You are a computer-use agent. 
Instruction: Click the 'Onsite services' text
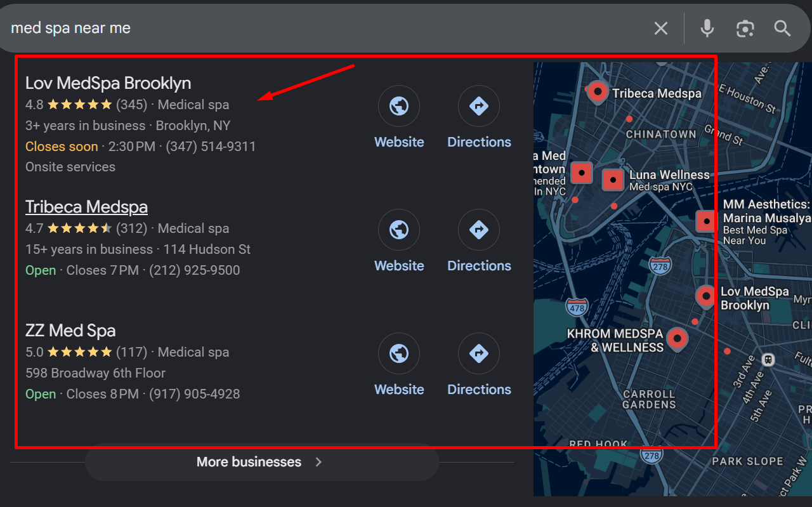click(70, 167)
